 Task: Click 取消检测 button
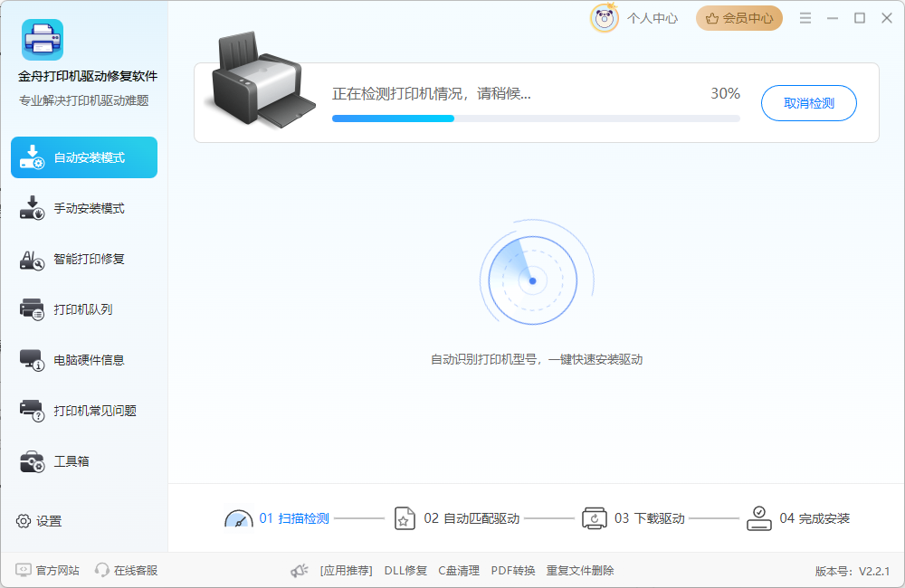coord(808,103)
